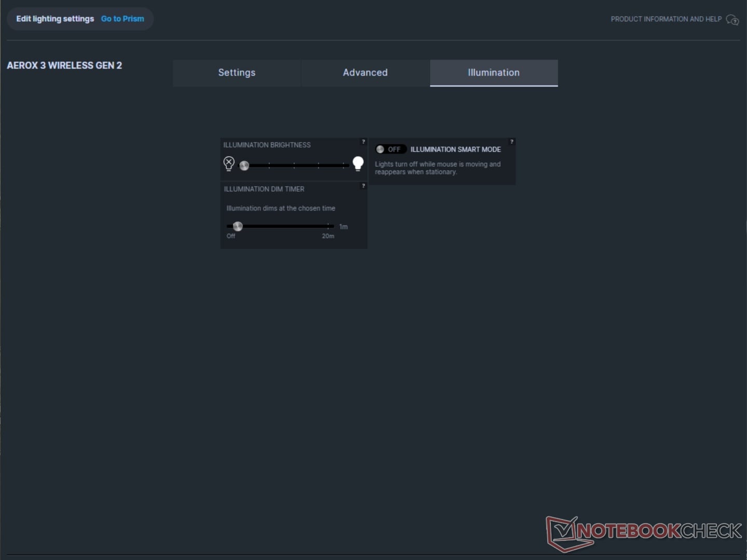The image size is (747, 560).
Task: Open Product Information and Help
Action: pyautogui.click(x=666, y=19)
